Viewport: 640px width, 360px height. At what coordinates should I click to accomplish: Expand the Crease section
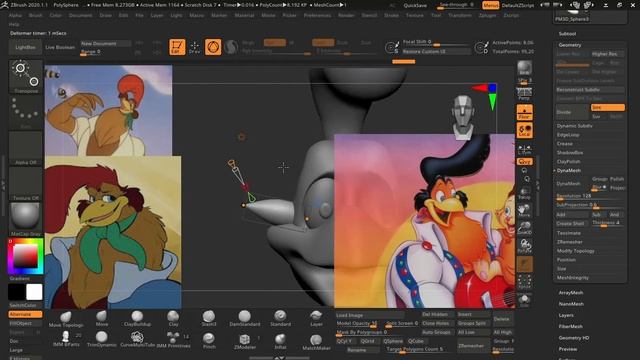(565, 144)
